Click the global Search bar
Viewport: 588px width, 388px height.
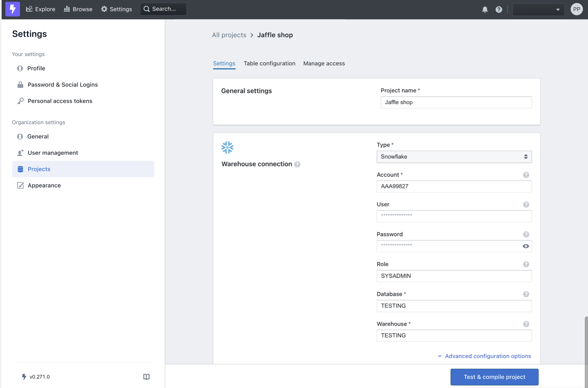tap(163, 9)
